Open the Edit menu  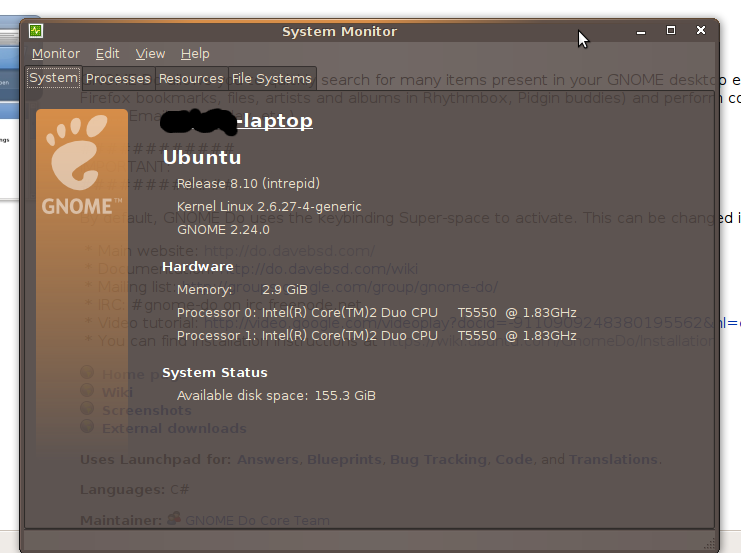[x=107, y=54]
